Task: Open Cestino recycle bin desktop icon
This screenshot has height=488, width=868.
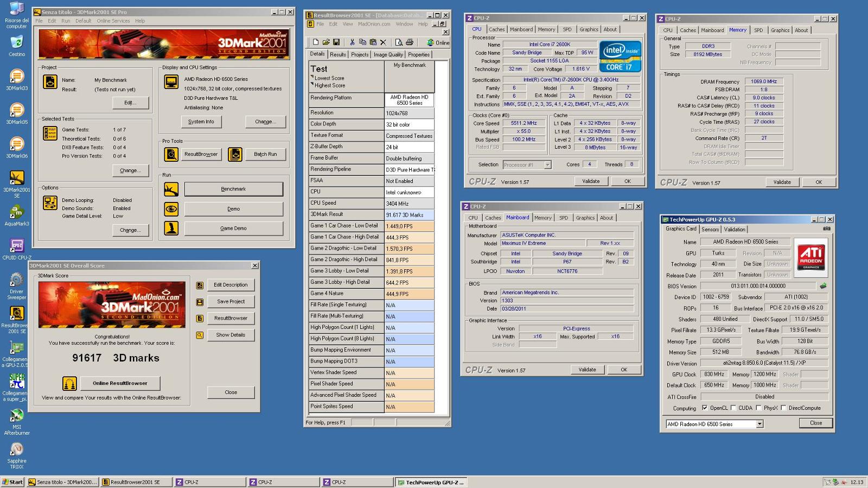Action: [17, 46]
